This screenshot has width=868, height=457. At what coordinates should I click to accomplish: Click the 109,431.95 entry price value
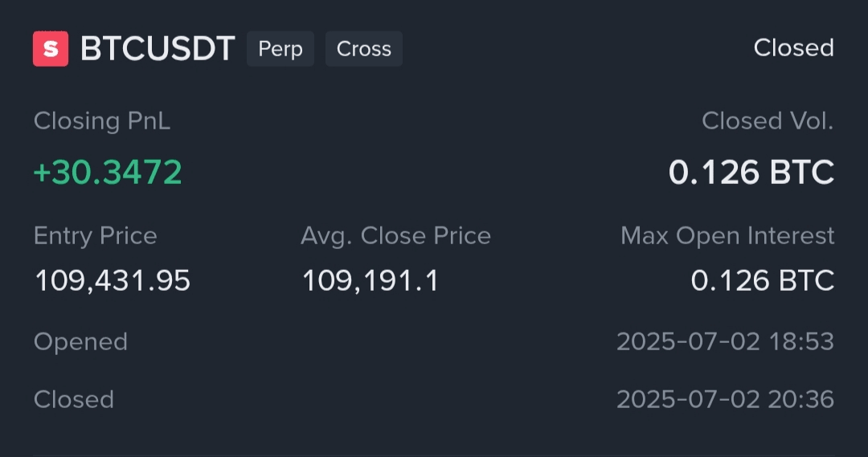(113, 280)
